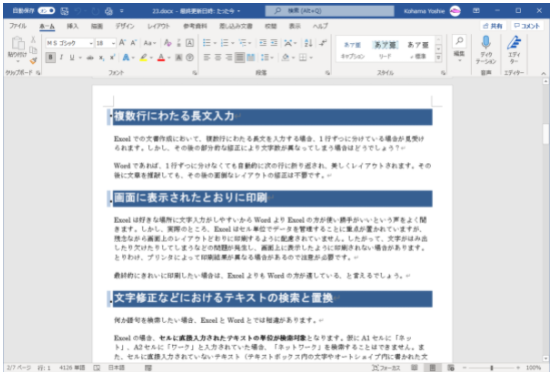
Task: Click the Text Effects blue A icon
Action: 126,58
